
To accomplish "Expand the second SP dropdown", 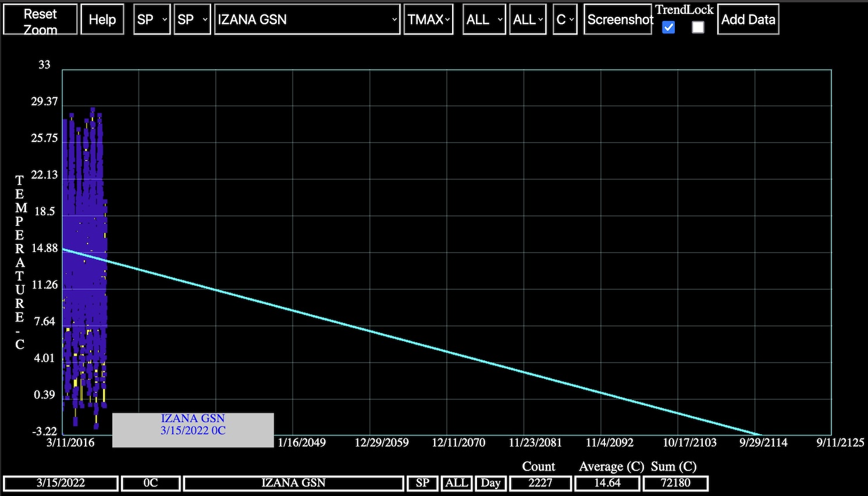I will click(193, 20).
